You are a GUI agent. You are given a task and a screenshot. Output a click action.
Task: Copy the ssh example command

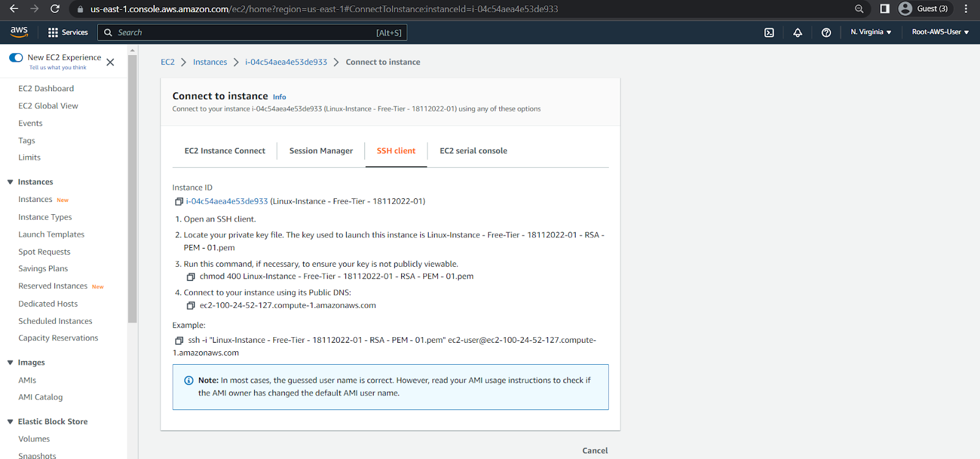tap(179, 340)
